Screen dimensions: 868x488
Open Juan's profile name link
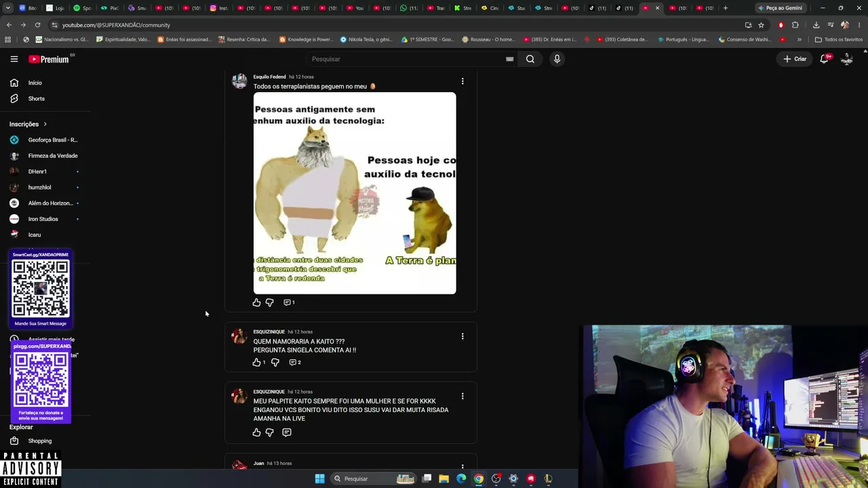tap(258, 464)
